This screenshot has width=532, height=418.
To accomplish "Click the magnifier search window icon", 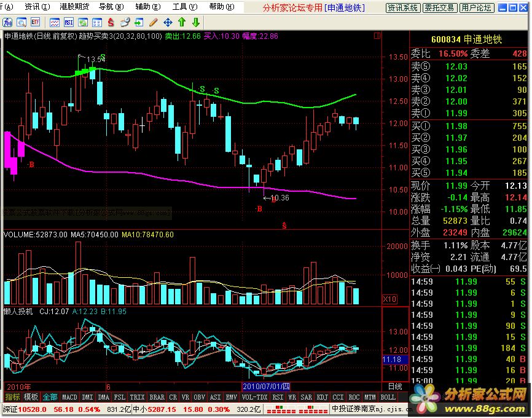I will coord(22,22).
